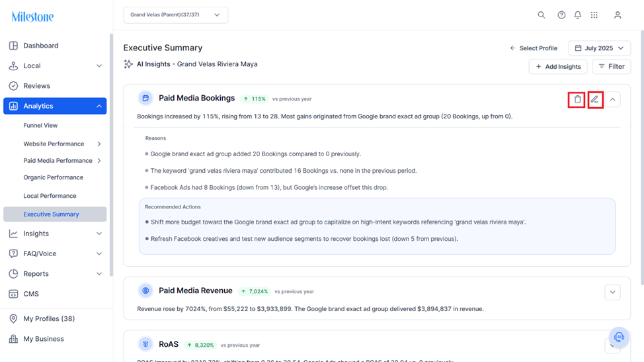Open notifications bell icon
Viewport: 644px width, 362px height.
(577, 15)
